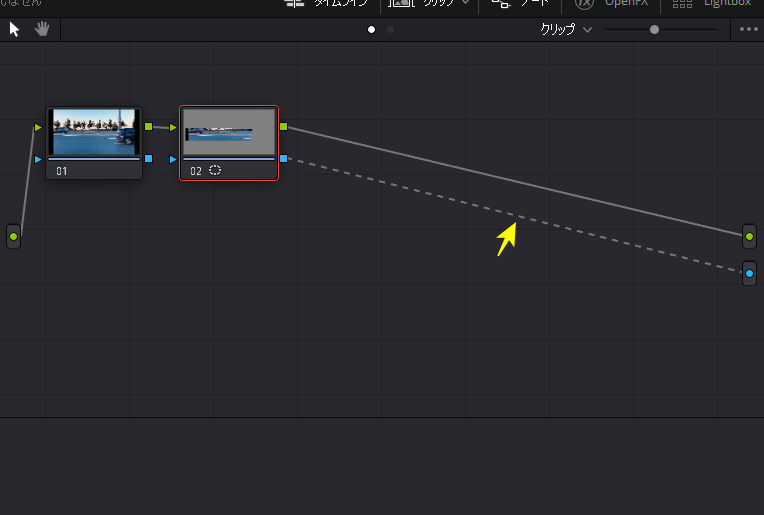Click the blue alpha node tree output
The image size is (764, 515).
tap(749, 273)
